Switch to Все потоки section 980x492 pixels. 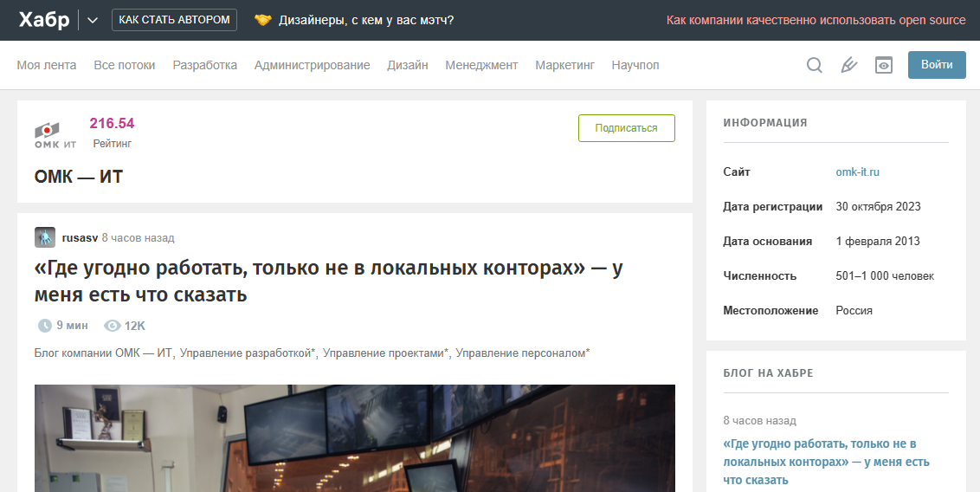click(125, 65)
